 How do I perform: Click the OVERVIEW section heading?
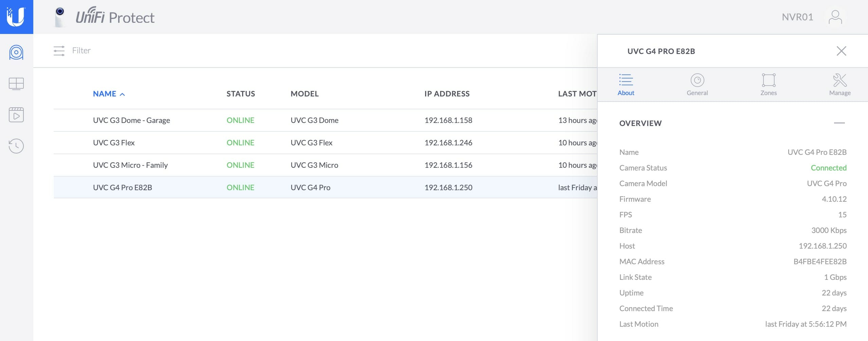[x=640, y=123]
